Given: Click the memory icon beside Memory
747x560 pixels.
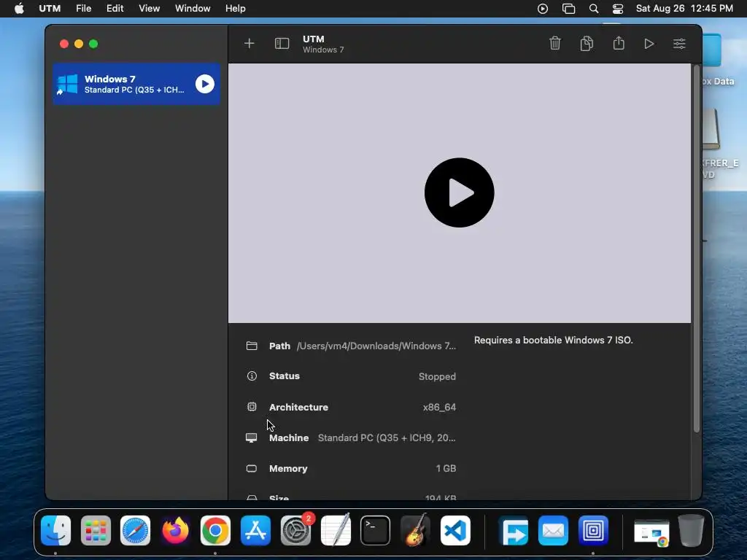Looking at the screenshot, I should tap(252, 469).
